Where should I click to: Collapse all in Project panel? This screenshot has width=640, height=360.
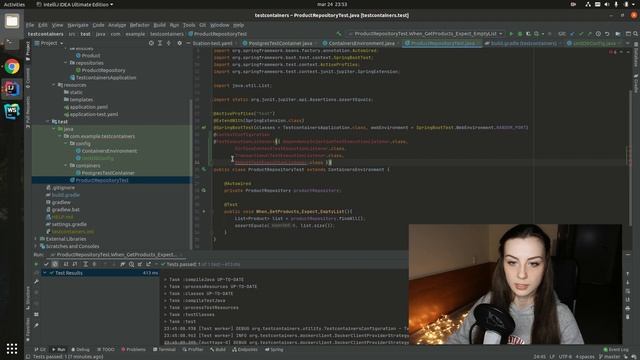pyautogui.click(x=169, y=43)
